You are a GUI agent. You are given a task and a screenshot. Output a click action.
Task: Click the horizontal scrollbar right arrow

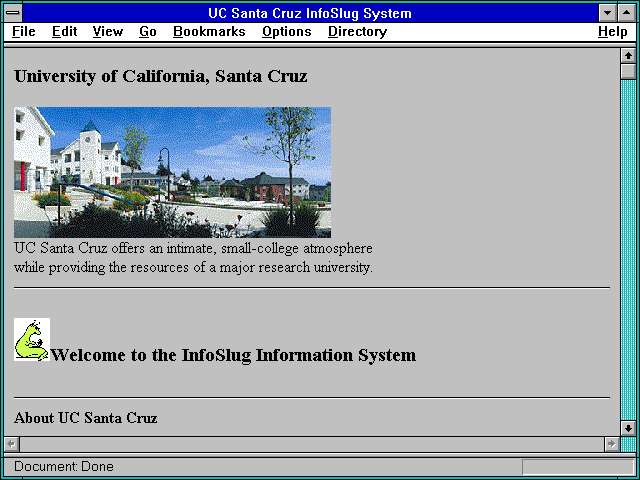pyautogui.click(x=611, y=444)
